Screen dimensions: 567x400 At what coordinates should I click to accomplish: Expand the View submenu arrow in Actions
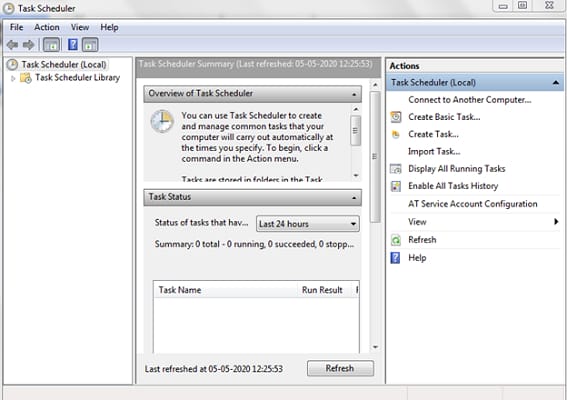[x=556, y=221]
